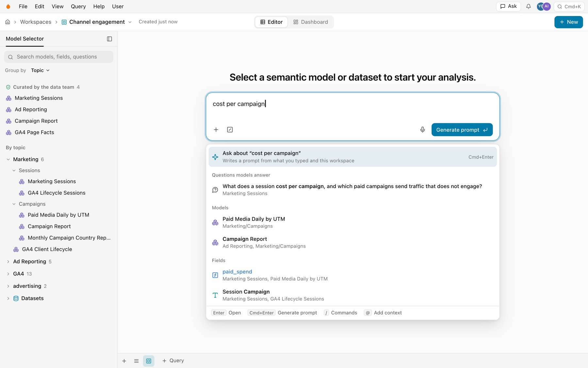Open the Cmd+K search box
This screenshot has width=588, height=368.
[569, 7]
